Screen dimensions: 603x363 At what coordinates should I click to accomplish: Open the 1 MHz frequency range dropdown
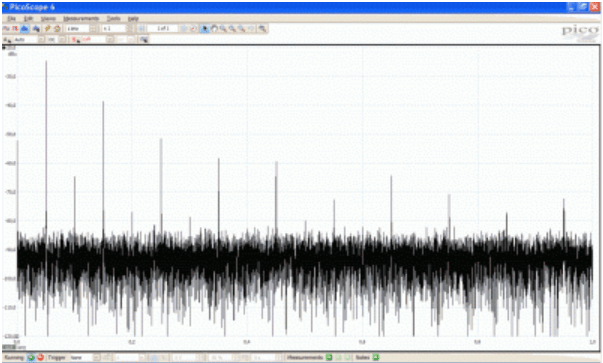tap(81, 29)
